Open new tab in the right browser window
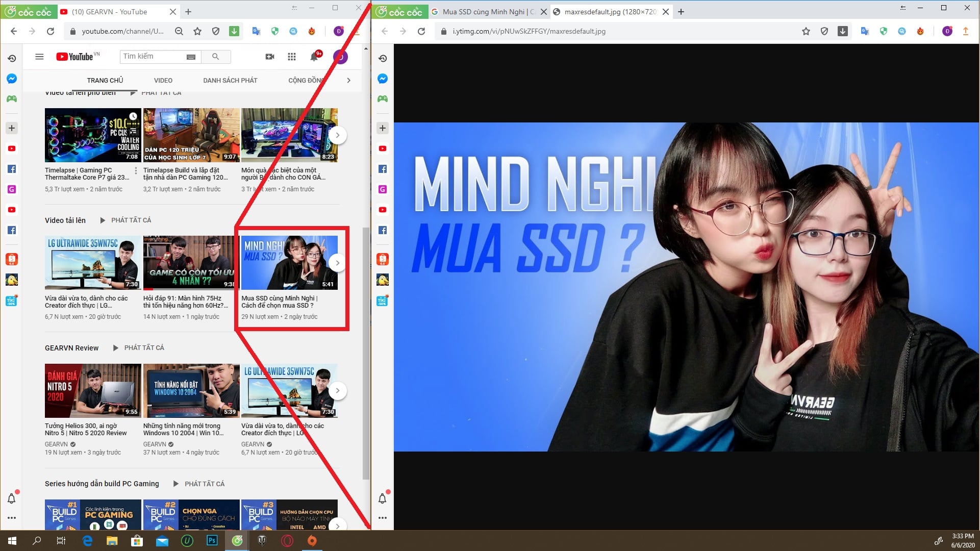This screenshot has height=551, width=980. pos(681,12)
